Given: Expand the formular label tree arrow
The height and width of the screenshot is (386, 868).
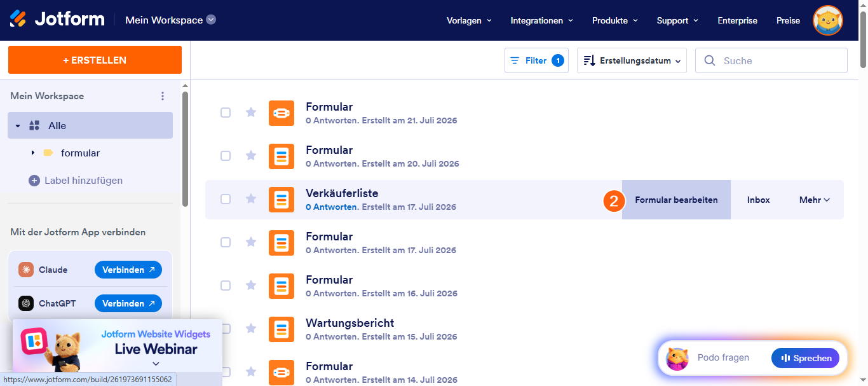Looking at the screenshot, I should pyautogui.click(x=32, y=153).
